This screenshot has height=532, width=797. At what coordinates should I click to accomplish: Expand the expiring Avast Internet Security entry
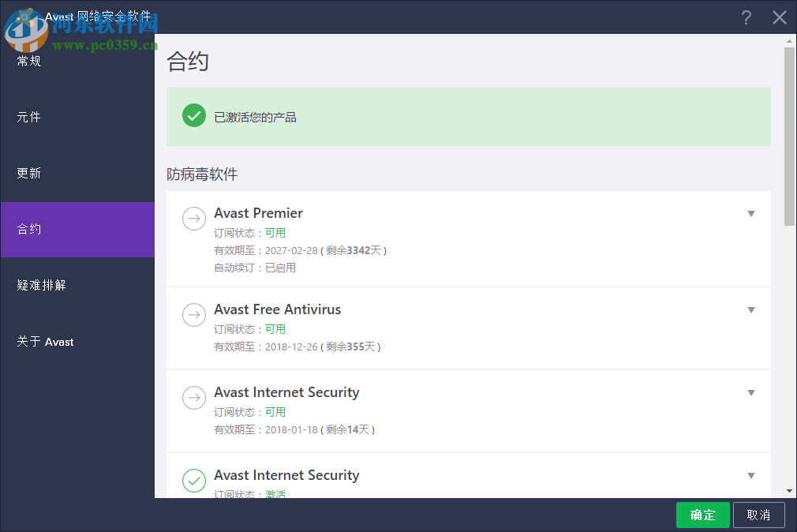point(751,392)
